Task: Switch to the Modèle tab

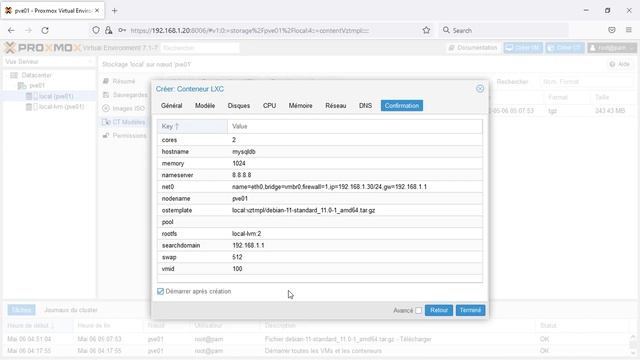Action: click(205, 105)
